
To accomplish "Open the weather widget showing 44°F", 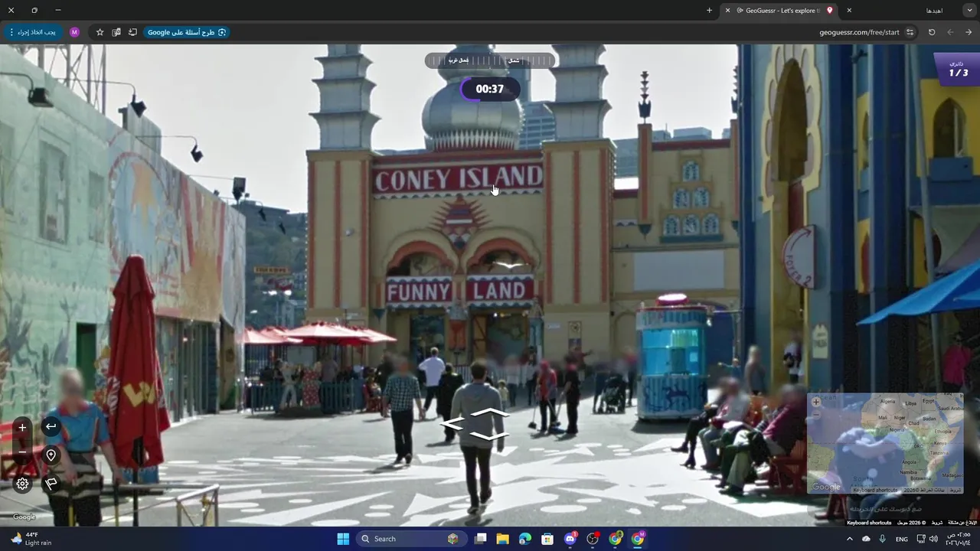I will 31,539.
